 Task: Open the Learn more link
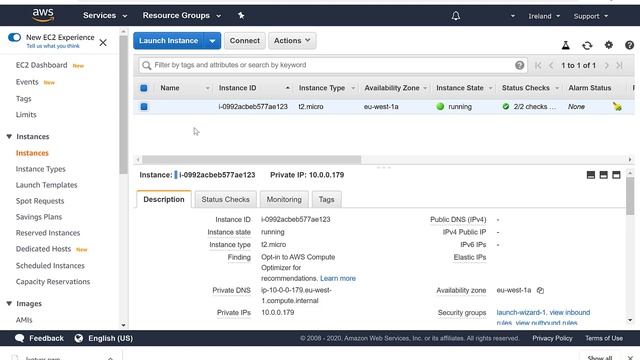click(x=338, y=278)
